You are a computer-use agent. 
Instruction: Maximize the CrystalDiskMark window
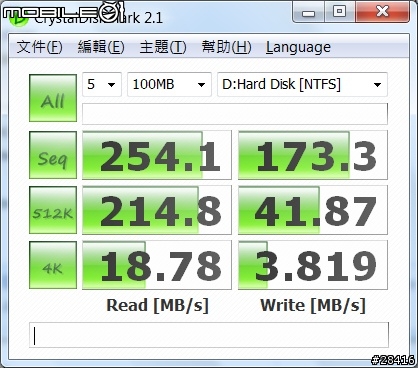pos(340,12)
